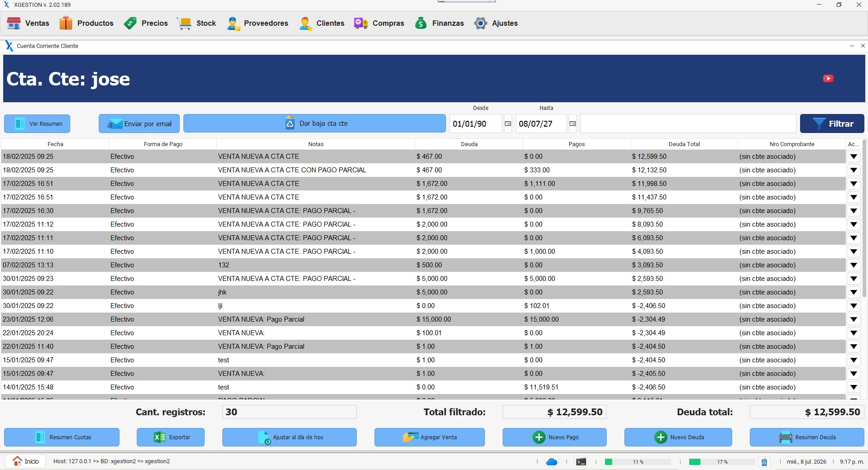Open the terminal console status icon
The height and width of the screenshot is (470, 868).
pos(581,462)
